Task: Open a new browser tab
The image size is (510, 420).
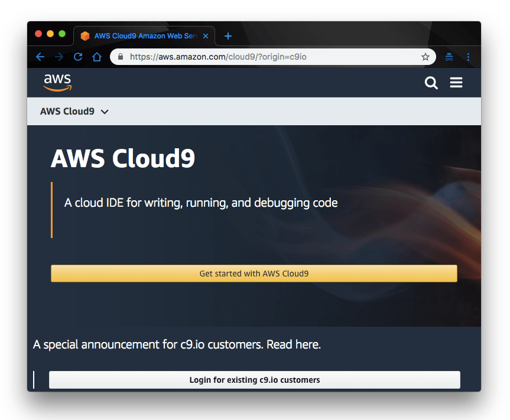Action: point(228,36)
